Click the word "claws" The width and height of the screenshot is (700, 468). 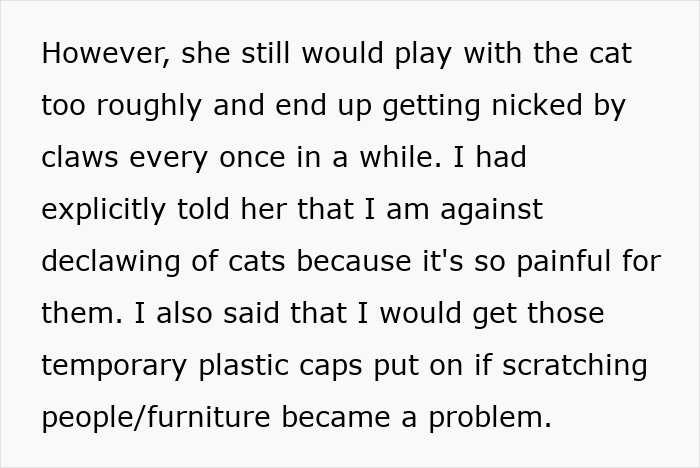tap(80, 157)
